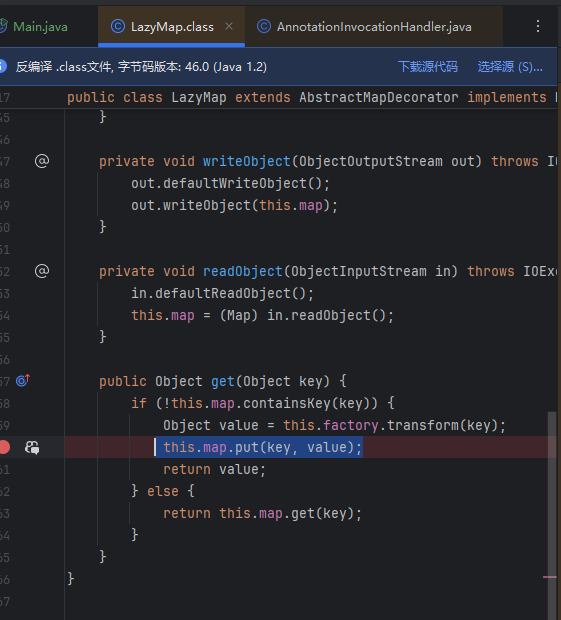
Task: Click the highlighted this.map.put(key, value); statement
Action: point(263,447)
